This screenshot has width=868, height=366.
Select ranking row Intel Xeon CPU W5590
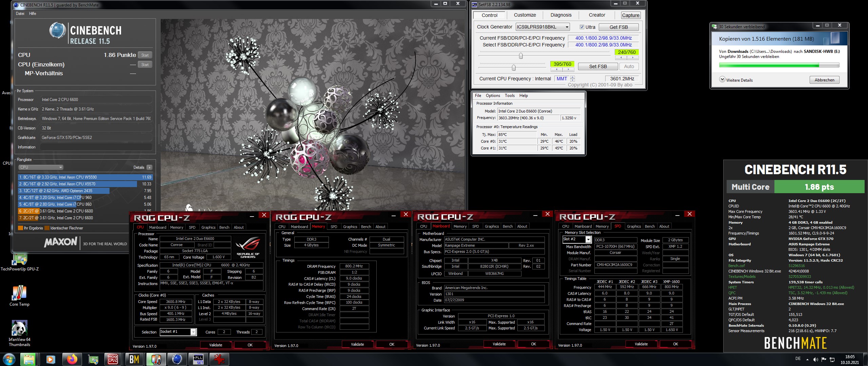tap(85, 177)
